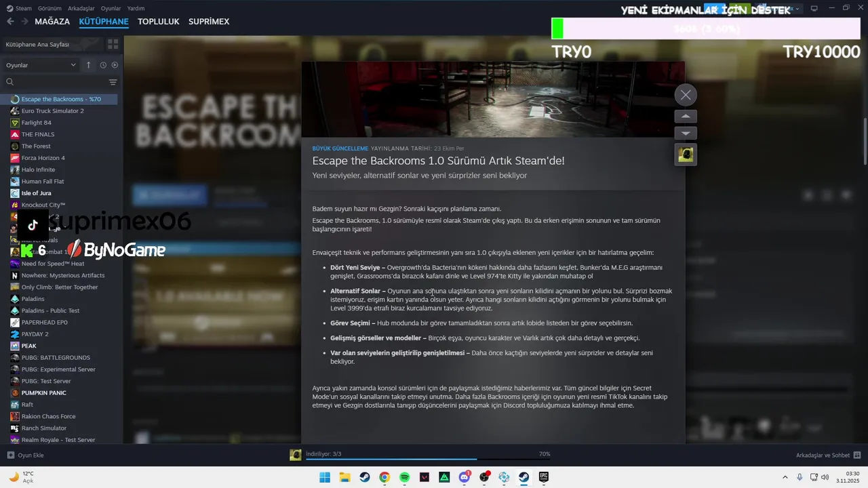
Task: Open the Steam menu
Action: 19,8
